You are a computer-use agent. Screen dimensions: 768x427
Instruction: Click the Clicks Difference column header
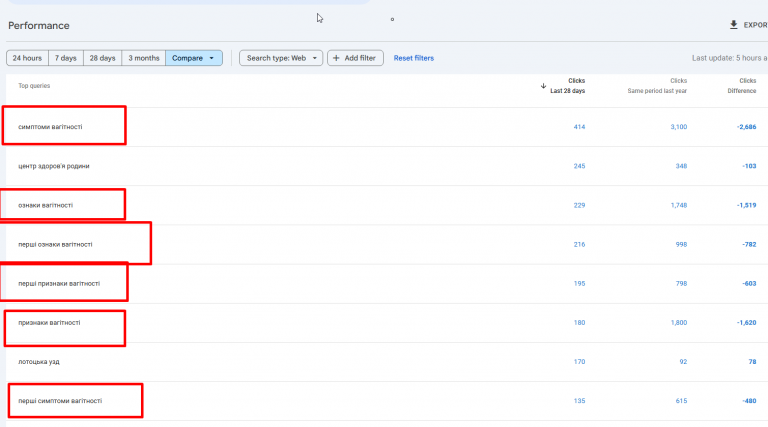(742, 86)
